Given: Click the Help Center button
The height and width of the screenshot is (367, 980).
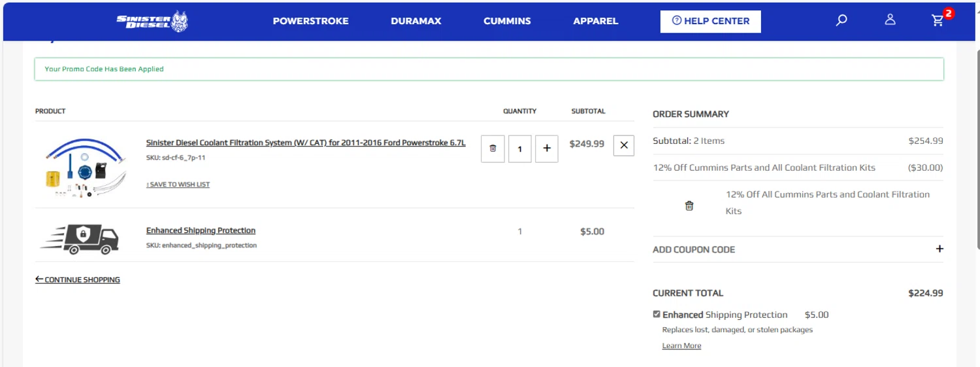Looking at the screenshot, I should click(x=710, y=21).
